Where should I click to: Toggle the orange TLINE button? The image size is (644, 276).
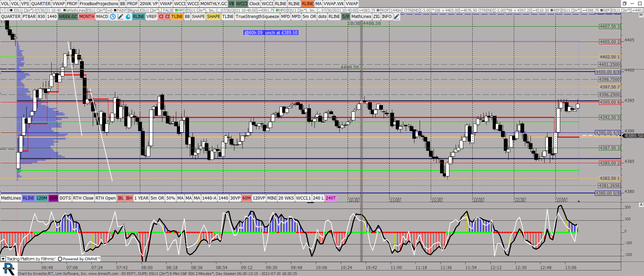[x=177, y=17]
